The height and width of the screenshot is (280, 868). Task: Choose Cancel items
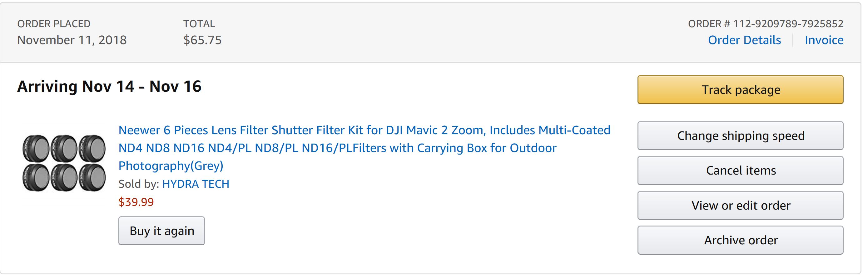(740, 171)
